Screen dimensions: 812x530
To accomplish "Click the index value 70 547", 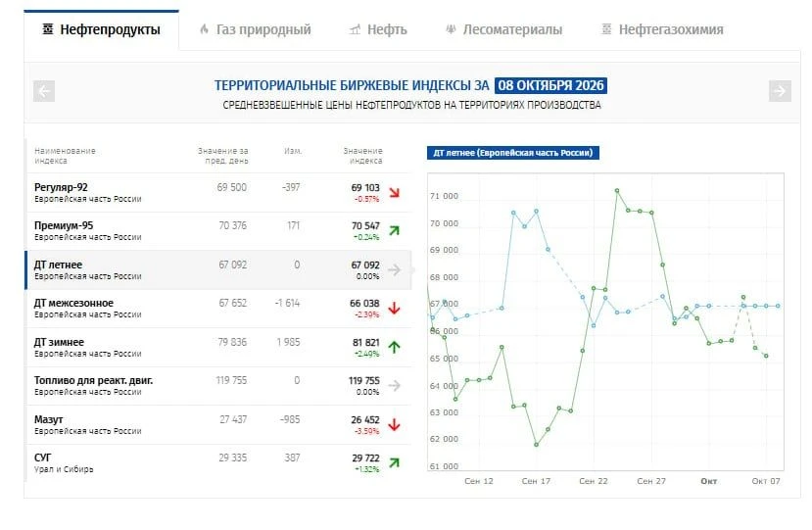I will (365, 226).
